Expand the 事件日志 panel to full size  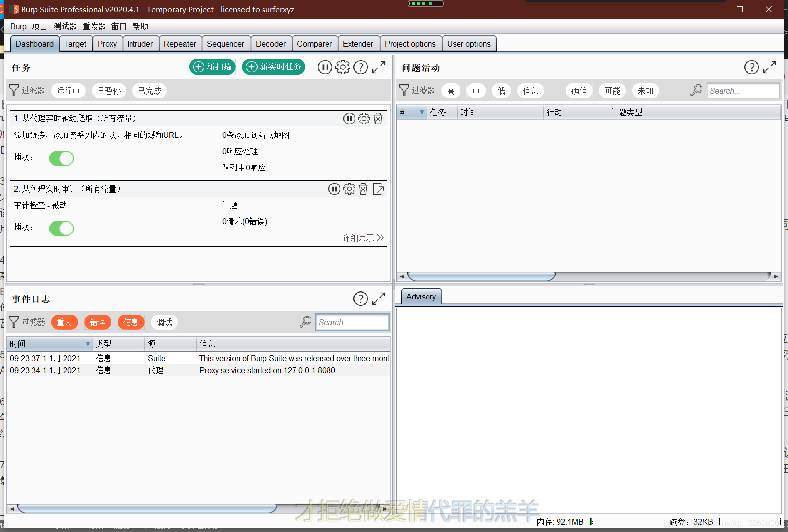coord(378,299)
